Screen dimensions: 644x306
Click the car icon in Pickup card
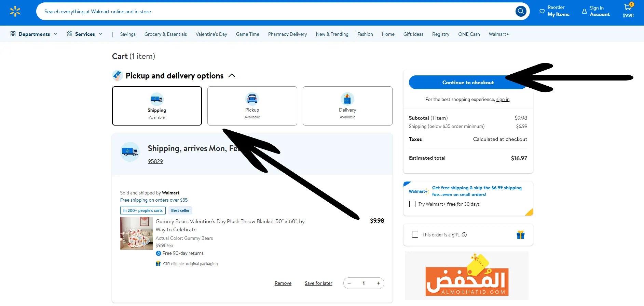coord(252,99)
